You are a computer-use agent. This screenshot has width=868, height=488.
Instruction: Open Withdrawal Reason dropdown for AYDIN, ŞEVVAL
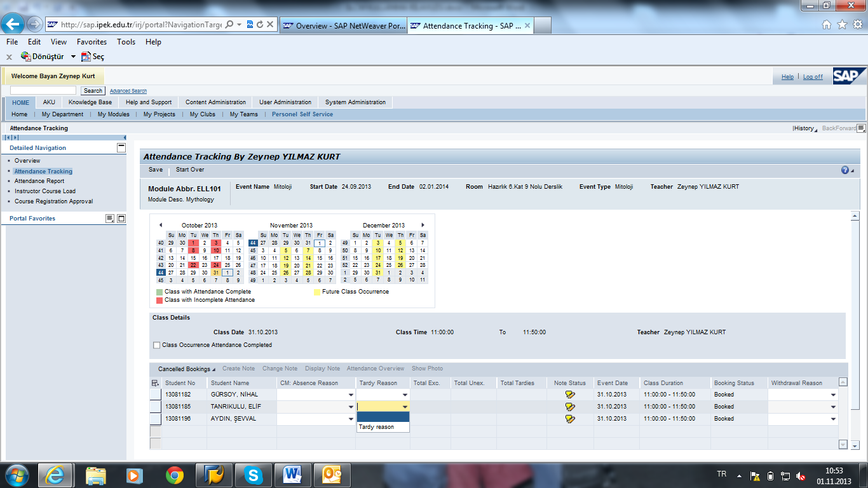[x=833, y=419]
